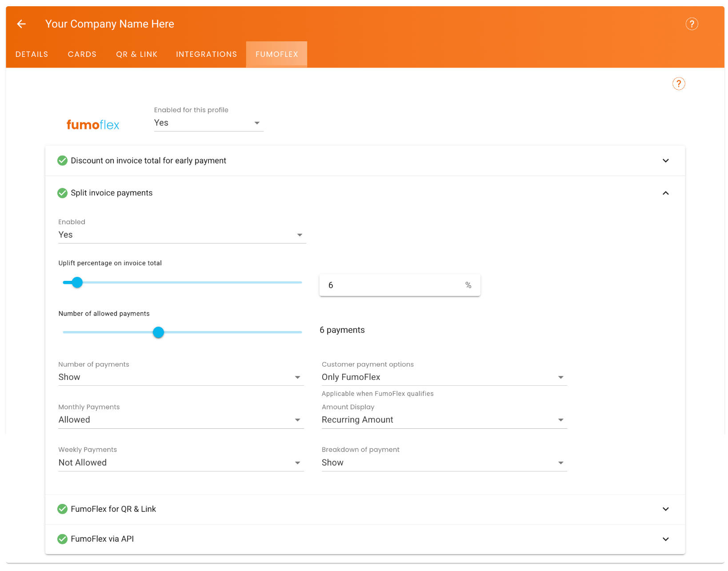The height and width of the screenshot is (571, 728).
Task: Click green check beside FumoFlex via API
Action: [x=63, y=539]
